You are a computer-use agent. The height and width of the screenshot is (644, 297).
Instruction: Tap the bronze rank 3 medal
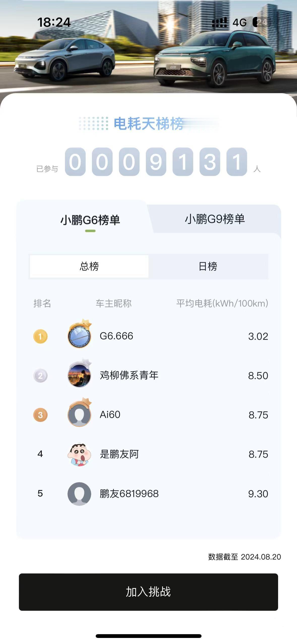click(40, 415)
